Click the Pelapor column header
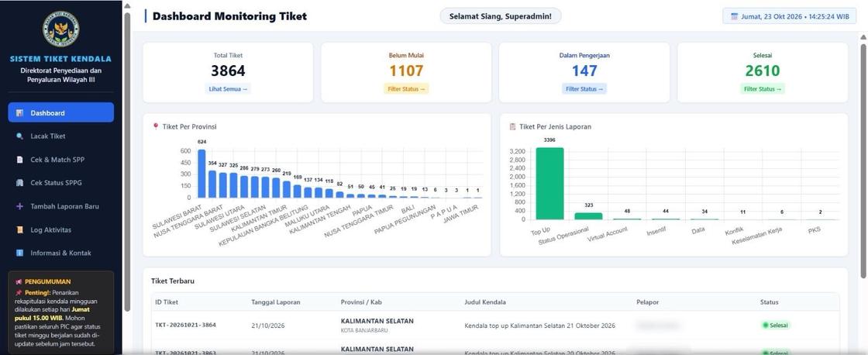 (648, 302)
